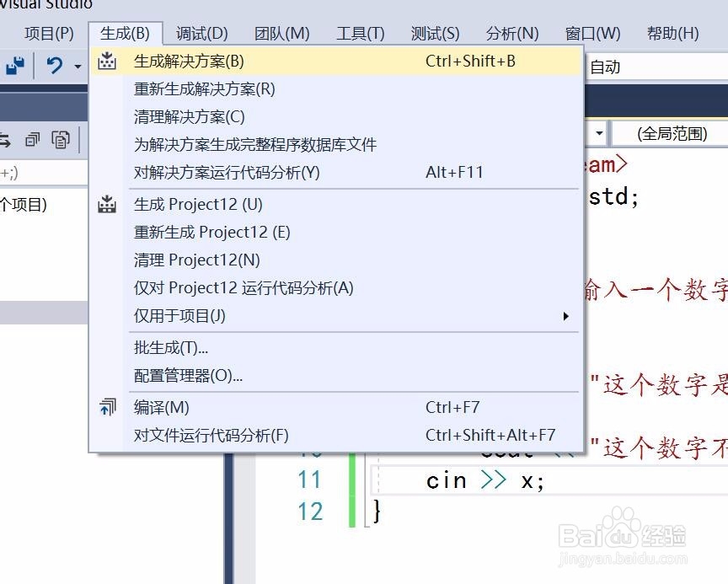Select 生成 Project12 (U)
The height and width of the screenshot is (584, 728).
tap(336, 204)
